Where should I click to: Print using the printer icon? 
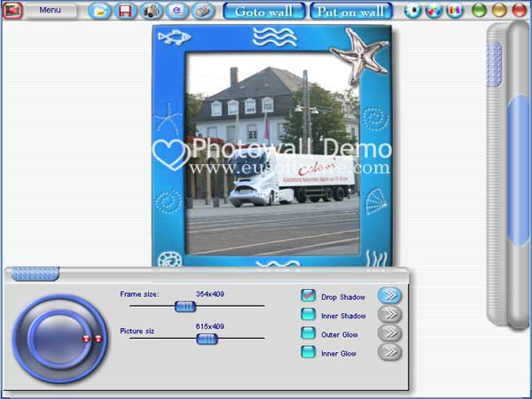point(202,11)
